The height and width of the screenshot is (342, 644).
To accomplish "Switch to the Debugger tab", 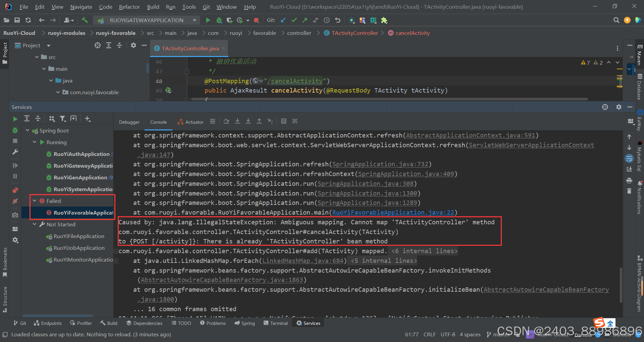I will pos(129,122).
